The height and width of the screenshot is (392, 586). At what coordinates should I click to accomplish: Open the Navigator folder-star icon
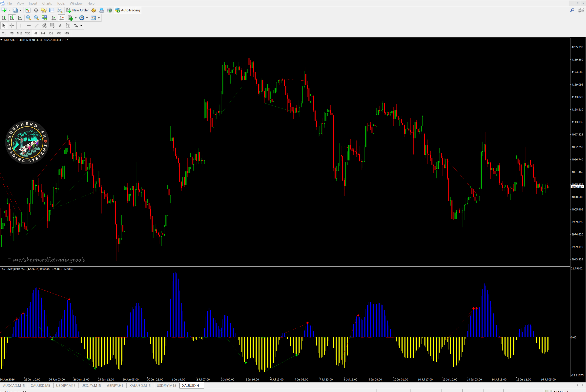44,10
